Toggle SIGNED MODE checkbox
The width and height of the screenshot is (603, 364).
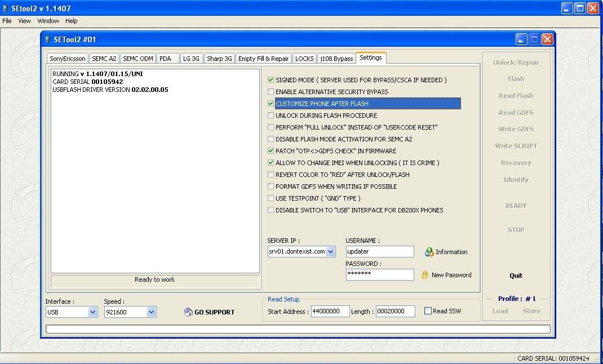pos(271,80)
